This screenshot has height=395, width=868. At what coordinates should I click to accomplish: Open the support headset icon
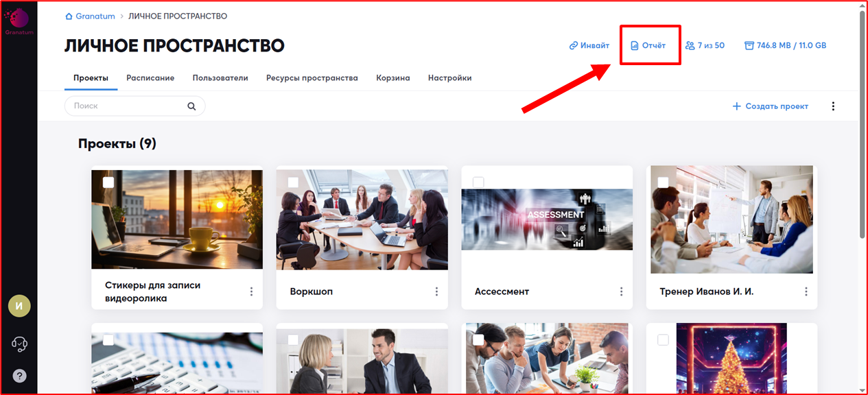click(19, 344)
